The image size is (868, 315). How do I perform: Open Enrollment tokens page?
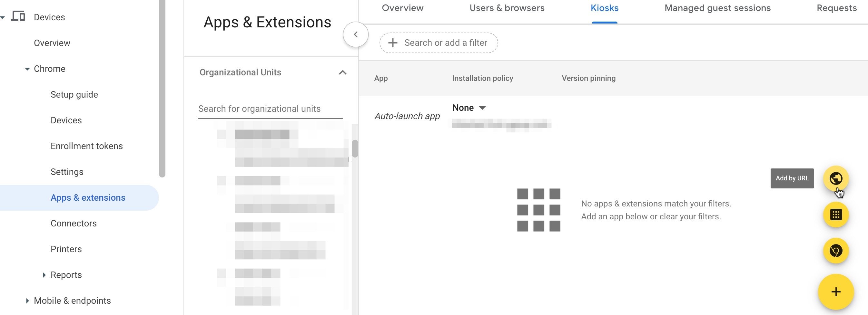[x=87, y=146]
